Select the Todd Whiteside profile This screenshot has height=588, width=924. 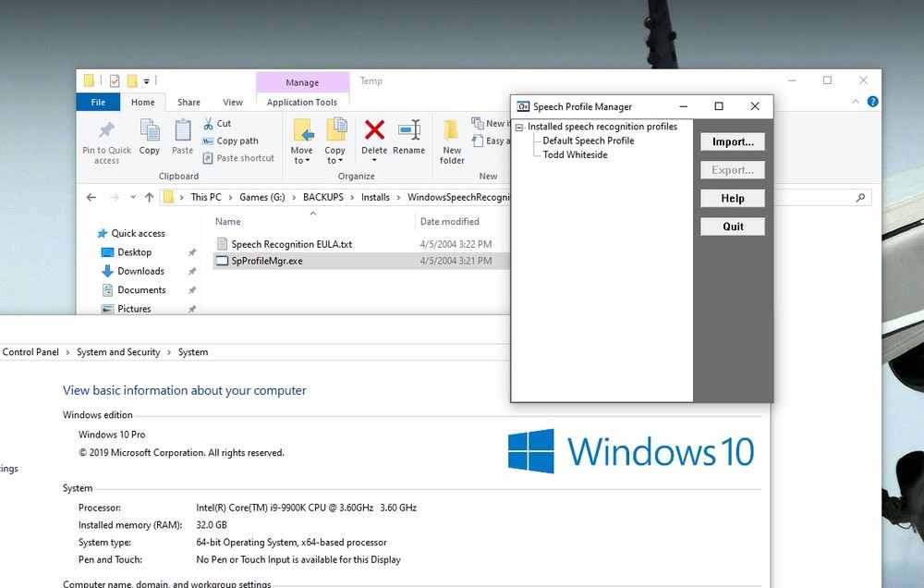[575, 155]
